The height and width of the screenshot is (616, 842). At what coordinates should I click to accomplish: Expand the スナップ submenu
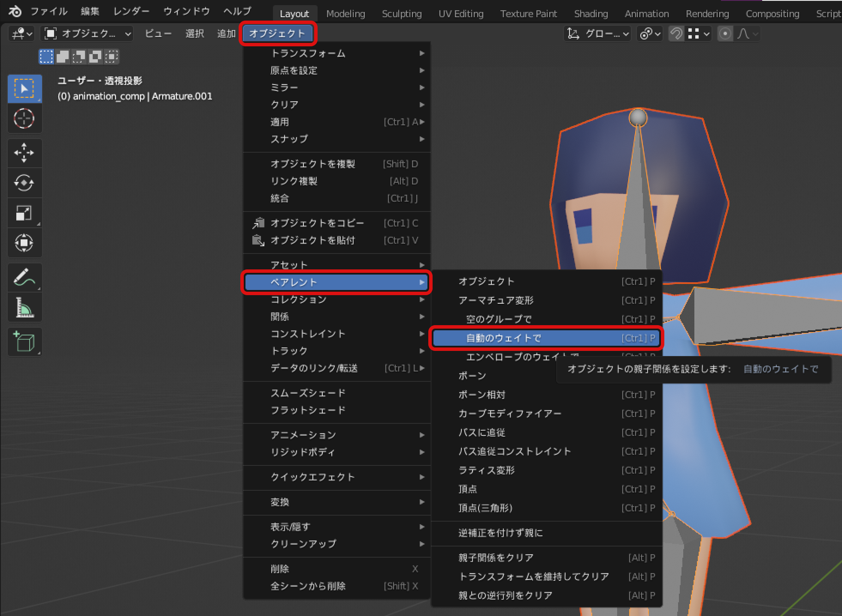(337, 139)
